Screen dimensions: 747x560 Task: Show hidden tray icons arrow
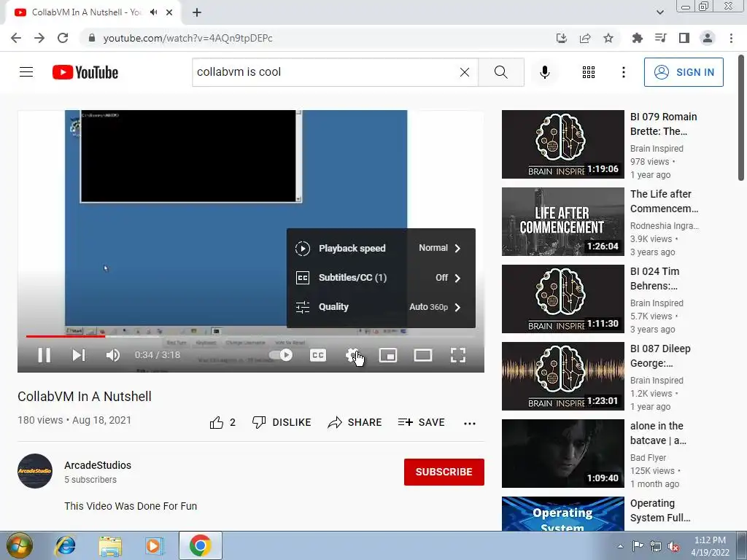click(620, 545)
